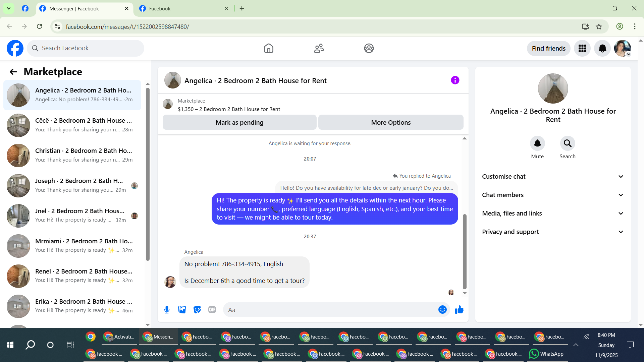Open Joseph conversation in list
644x362 pixels.
pos(72,186)
